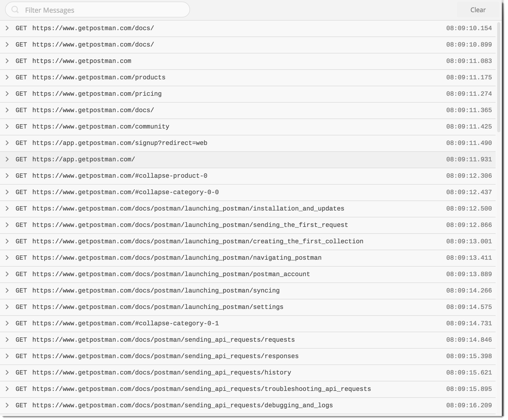Expand the sending_api_requests/responses row
This screenshot has height=420, width=508.
(7, 356)
